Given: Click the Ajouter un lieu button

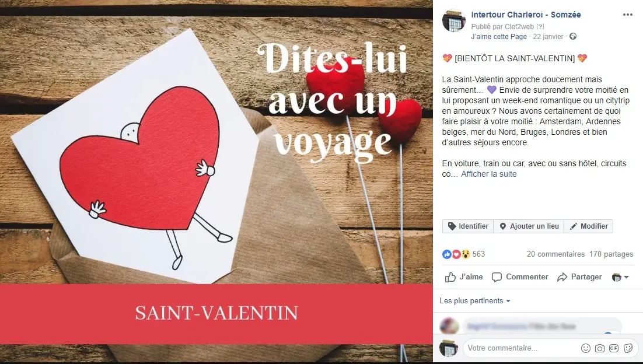Looking at the screenshot, I should click(x=529, y=226).
